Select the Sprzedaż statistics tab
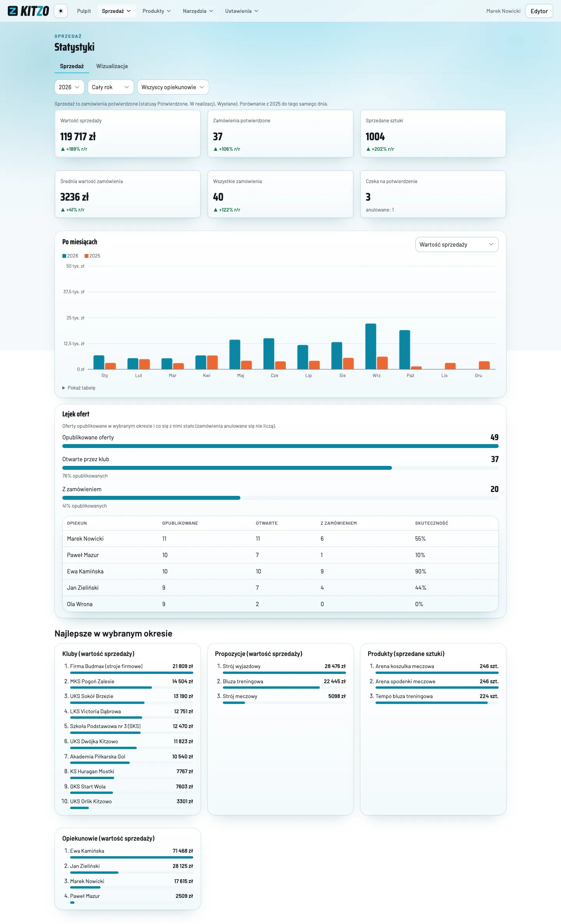Viewport: 561px width, 924px height. coord(72,66)
